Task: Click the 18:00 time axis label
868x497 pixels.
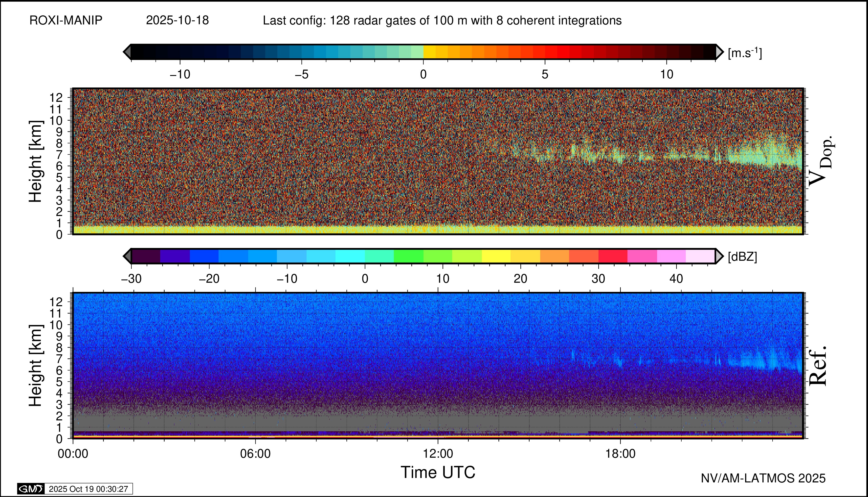Action: click(620, 454)
